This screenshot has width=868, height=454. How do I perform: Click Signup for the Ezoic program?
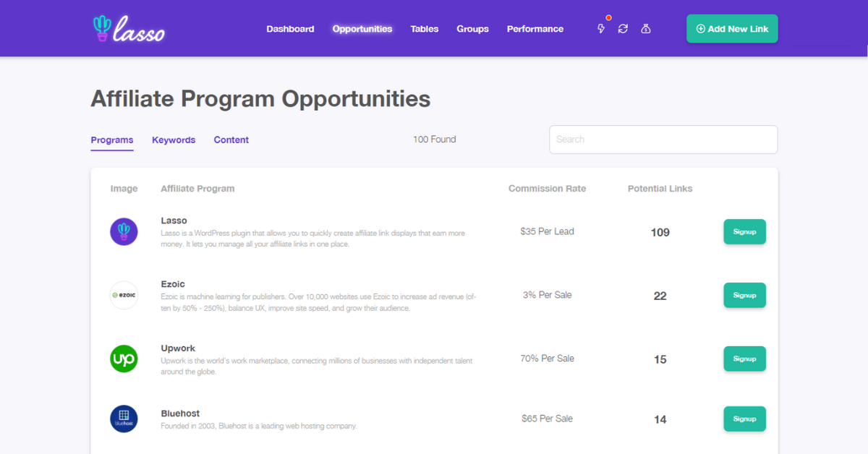click(744, 295)
